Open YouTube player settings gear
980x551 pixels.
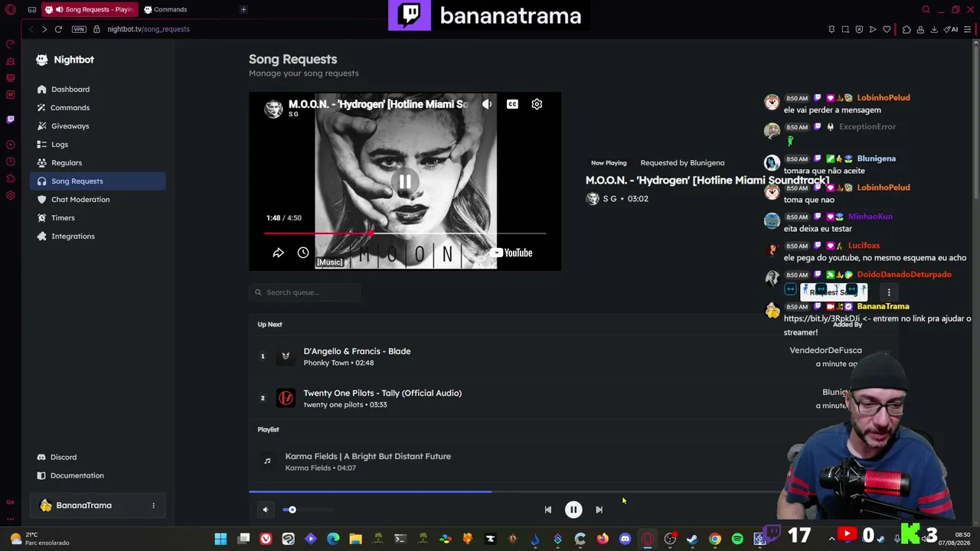pyautogui.click(x=537, y=105)
